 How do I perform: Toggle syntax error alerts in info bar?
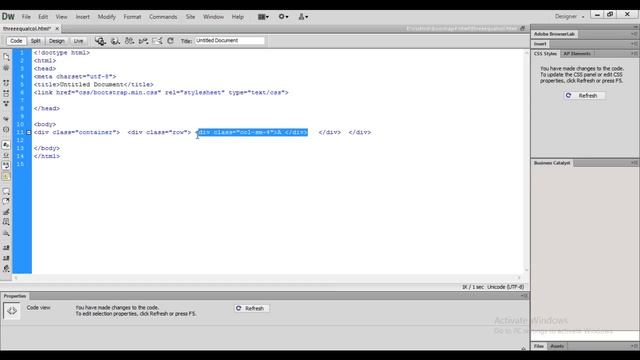tap(6, 176)
